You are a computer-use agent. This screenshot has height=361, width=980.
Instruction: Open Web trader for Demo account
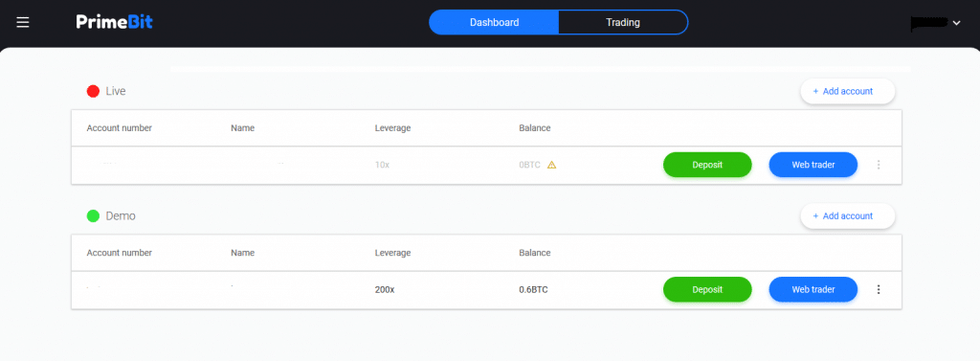pos(813,289)
